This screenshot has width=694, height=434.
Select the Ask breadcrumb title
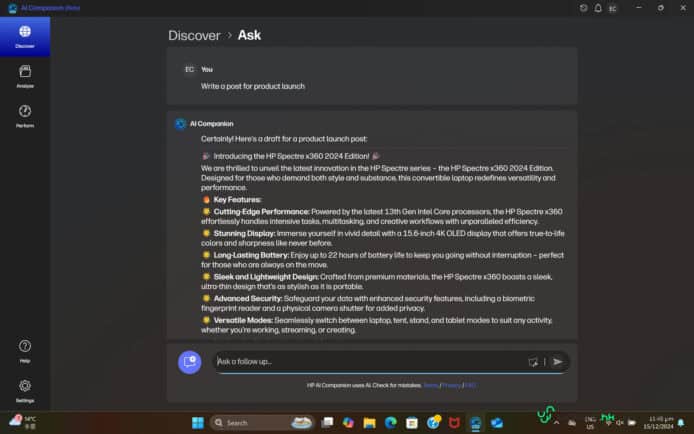click(x=249, y=35)
